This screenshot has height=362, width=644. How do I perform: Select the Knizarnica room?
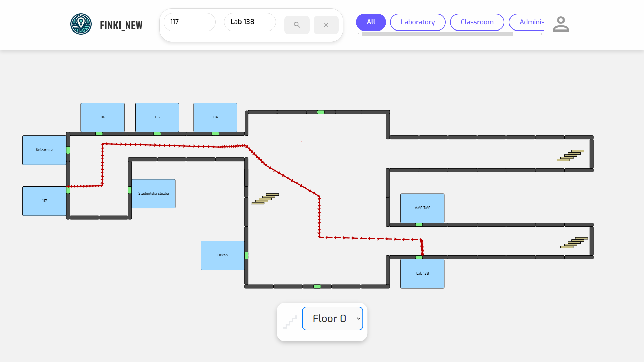click(44, 150)
